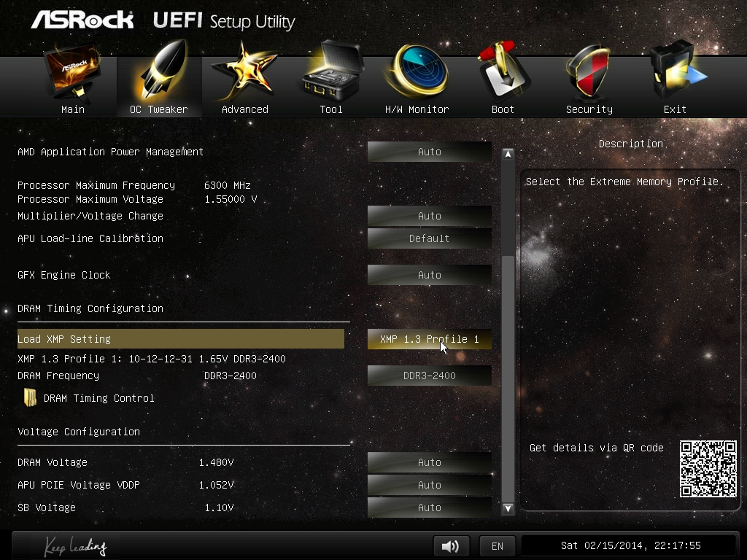Open the Security shield icon
Screen dimensions: 747x560
pyautogui.click(x=589, y=71)
